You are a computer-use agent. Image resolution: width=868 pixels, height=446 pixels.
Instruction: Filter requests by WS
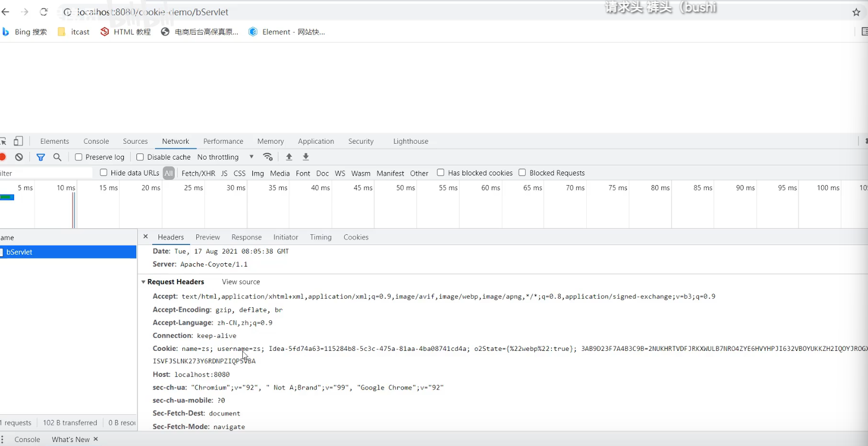click(340, 173)
